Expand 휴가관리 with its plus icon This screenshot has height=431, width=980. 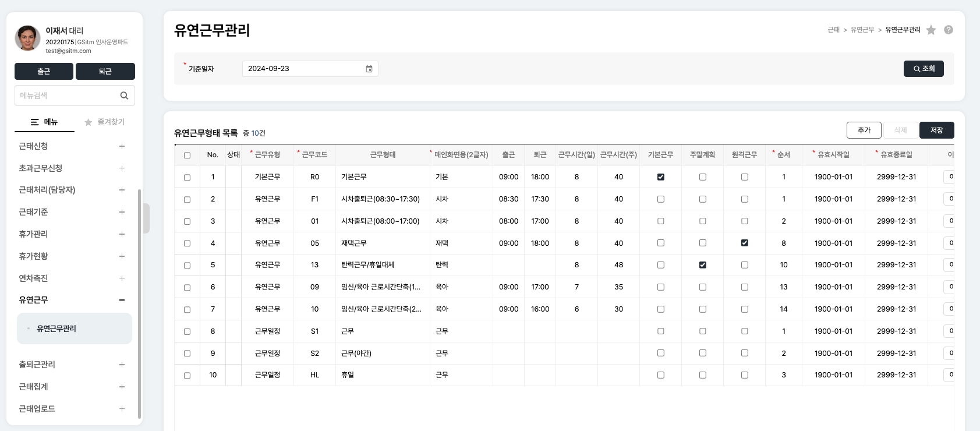[x=122, y=234]
